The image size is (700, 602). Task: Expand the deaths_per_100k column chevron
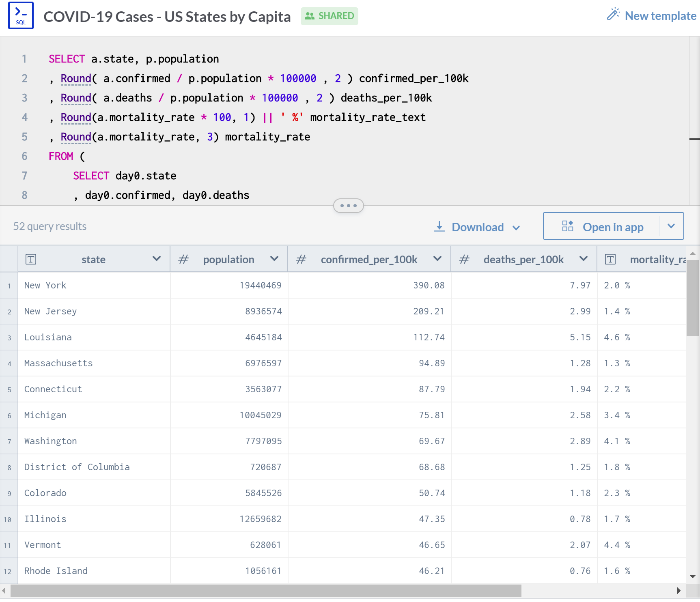(x=583, y=259)
